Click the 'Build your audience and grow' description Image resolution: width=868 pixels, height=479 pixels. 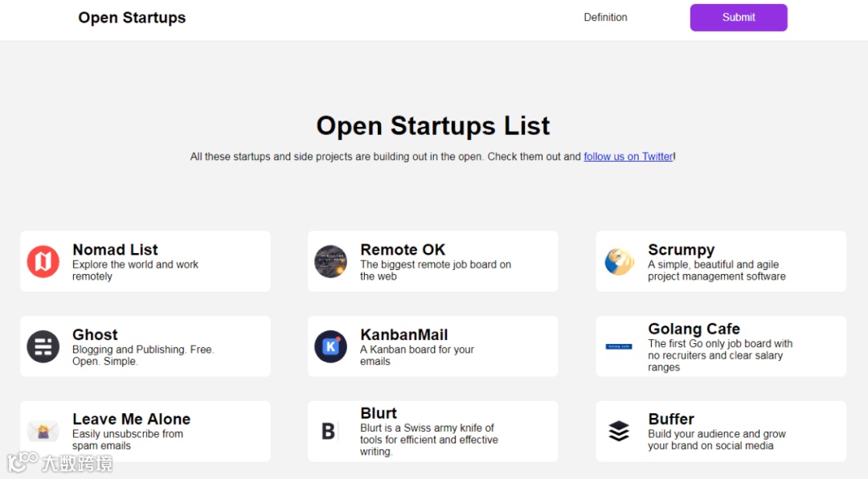point(717,440)
